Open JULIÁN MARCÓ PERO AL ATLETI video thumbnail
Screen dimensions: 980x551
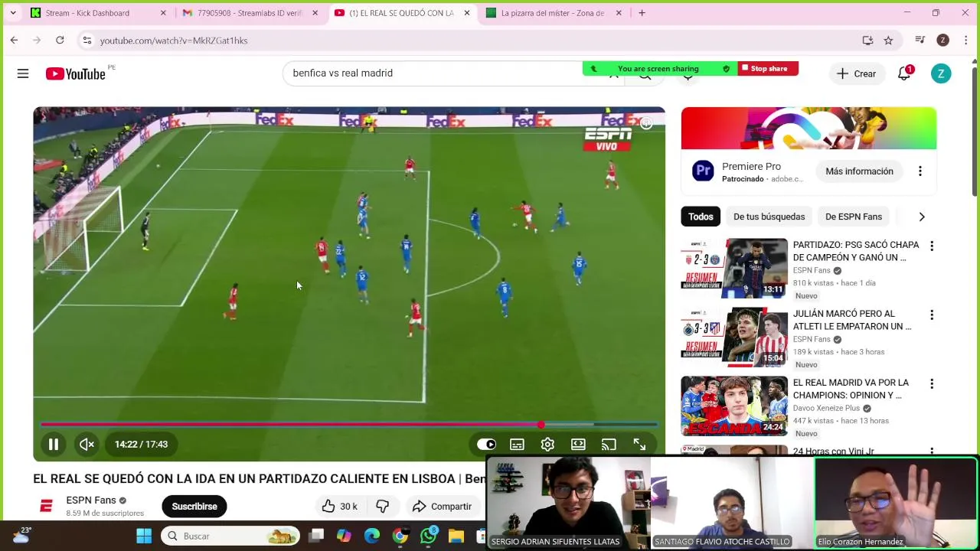(x=734, y=337)
